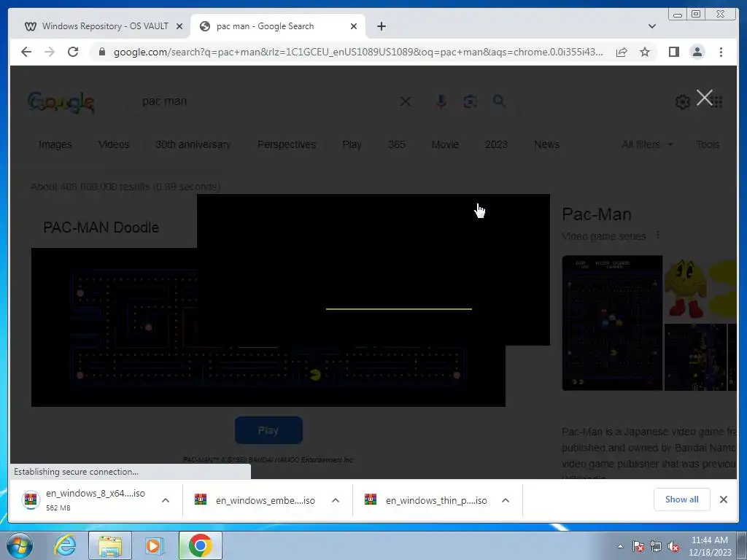Close the downloads bar

(723, 499)
